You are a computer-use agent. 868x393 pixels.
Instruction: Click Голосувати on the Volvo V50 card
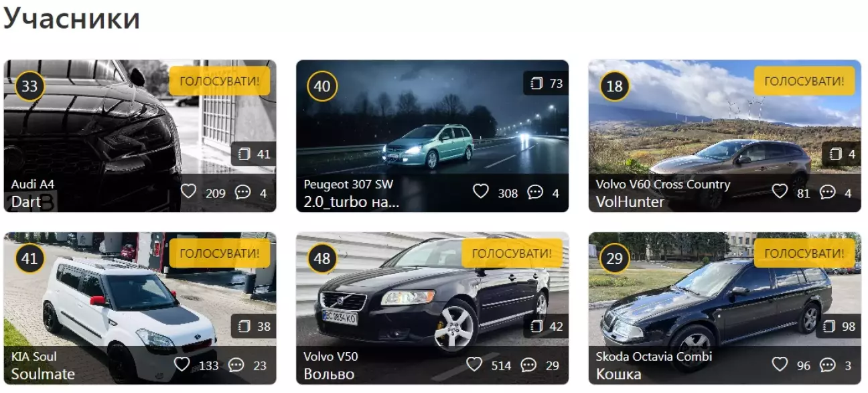pyautogui.click(x=512, y=253)
